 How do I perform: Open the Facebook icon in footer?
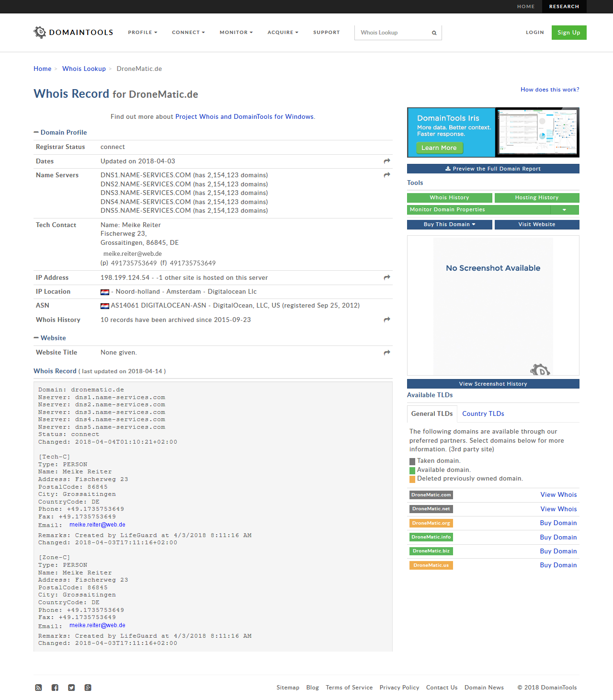click(x=55, y=688)
